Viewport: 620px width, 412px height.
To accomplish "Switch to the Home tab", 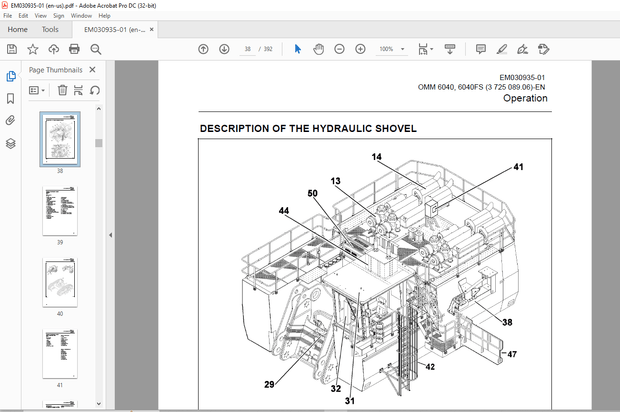I will pos(17,29).
